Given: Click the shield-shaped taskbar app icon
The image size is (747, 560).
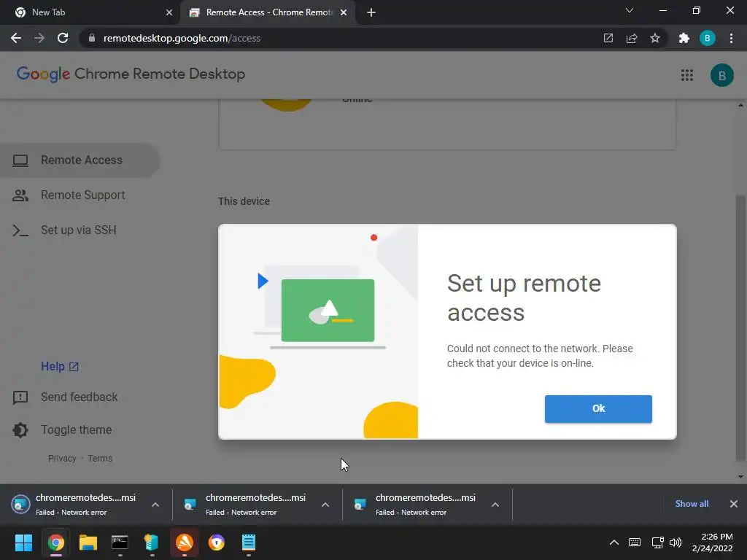Looking at the screenshot, I should tap(216, 542).
